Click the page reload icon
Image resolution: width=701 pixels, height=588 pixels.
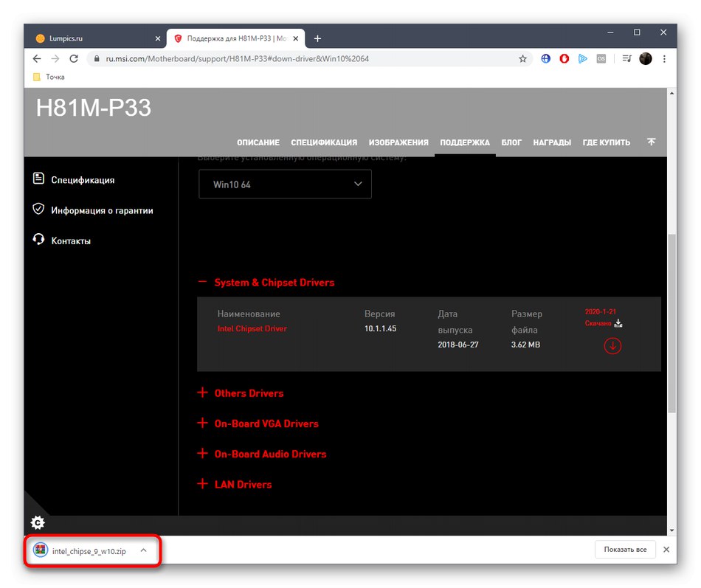[74, 58]
